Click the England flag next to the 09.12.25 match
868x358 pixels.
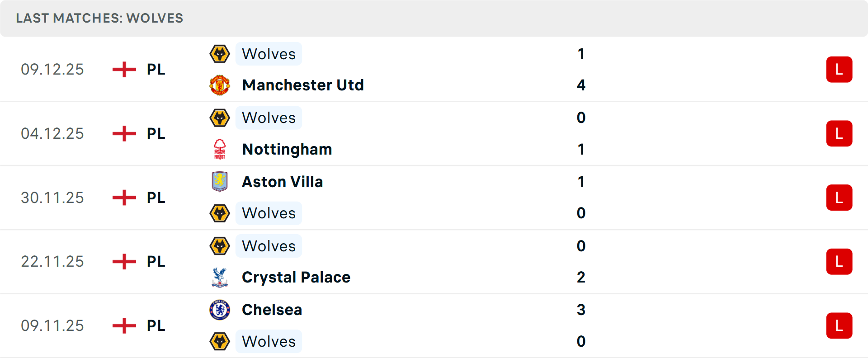[x=123, y=70]
